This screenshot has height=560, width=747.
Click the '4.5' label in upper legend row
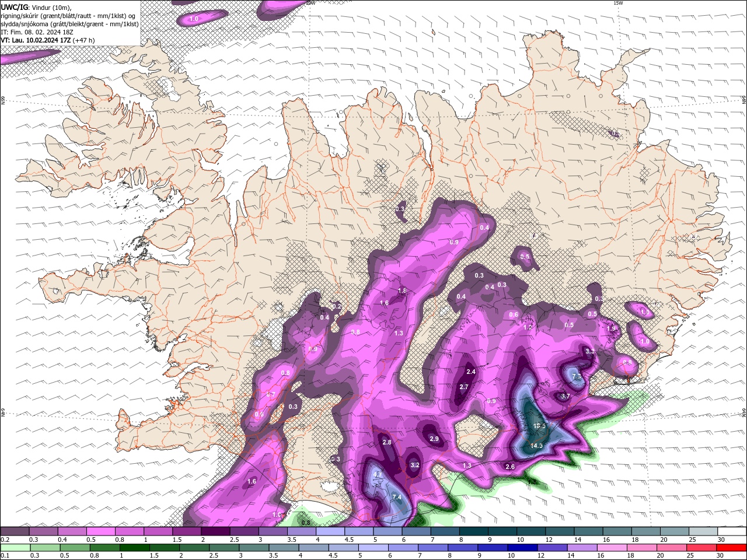click(x=349, y=540)
